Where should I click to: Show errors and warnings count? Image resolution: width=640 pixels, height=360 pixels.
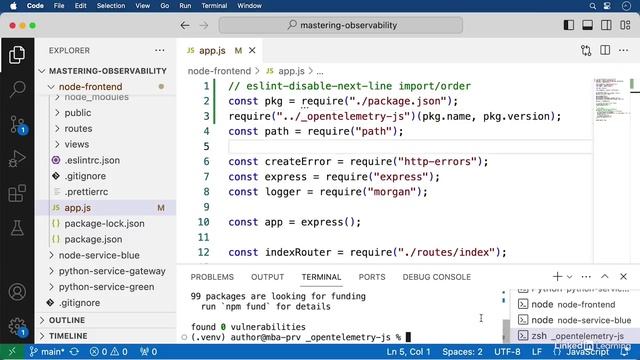pyautogui.click(x=109, y=351)
